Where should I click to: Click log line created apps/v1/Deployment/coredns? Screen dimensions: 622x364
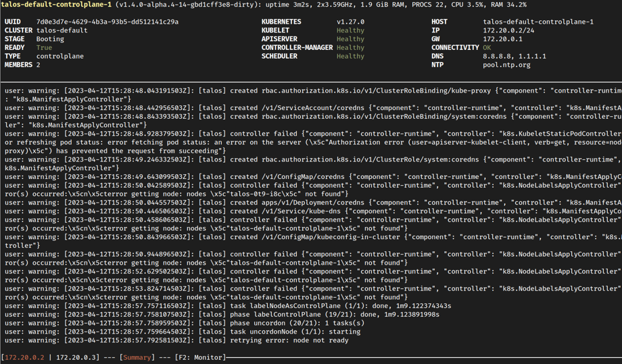[313, 203]
